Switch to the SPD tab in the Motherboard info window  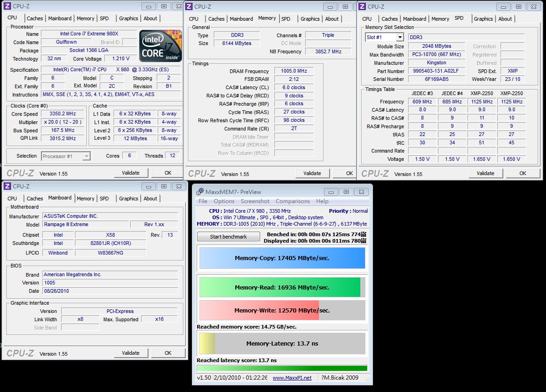point(104,199)
